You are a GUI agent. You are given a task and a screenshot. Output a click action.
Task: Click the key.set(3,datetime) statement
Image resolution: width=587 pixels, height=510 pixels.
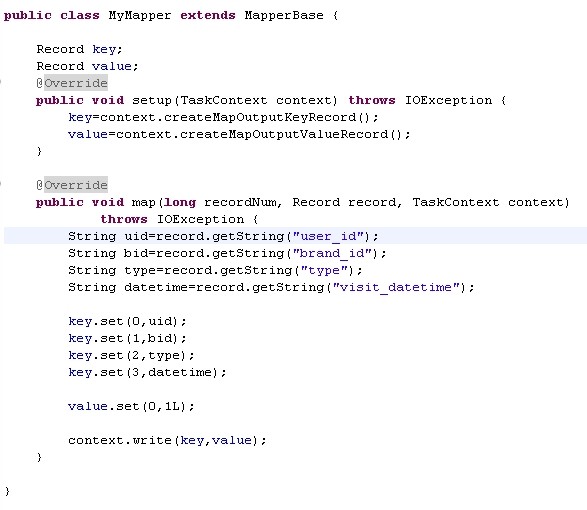click(x=147, y=373)
